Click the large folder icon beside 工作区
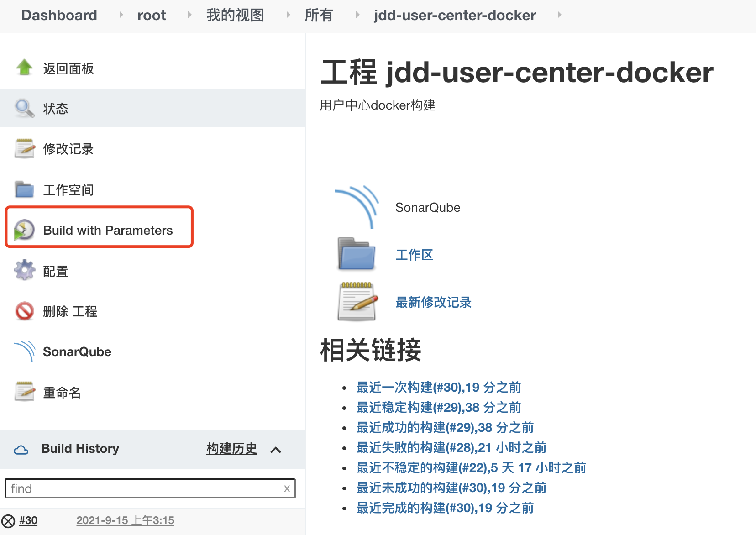Viewport: 756px width, 535px height. (x=357, y=254)
